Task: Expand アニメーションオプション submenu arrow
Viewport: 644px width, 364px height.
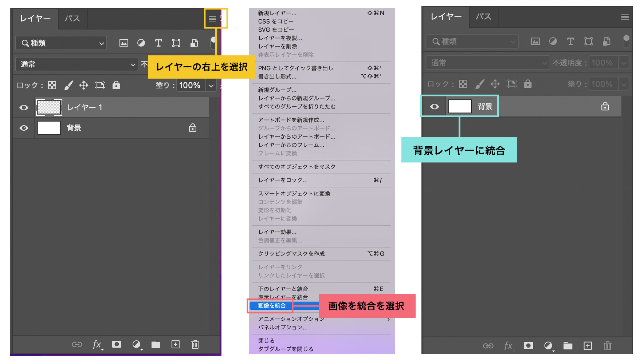Action: click(x=389, y=319)
